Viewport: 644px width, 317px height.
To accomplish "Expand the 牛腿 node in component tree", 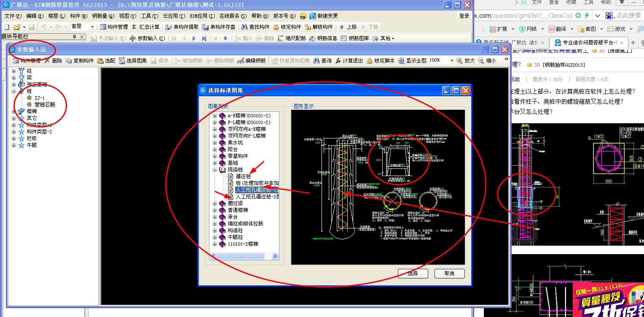I will coord(13,145).
